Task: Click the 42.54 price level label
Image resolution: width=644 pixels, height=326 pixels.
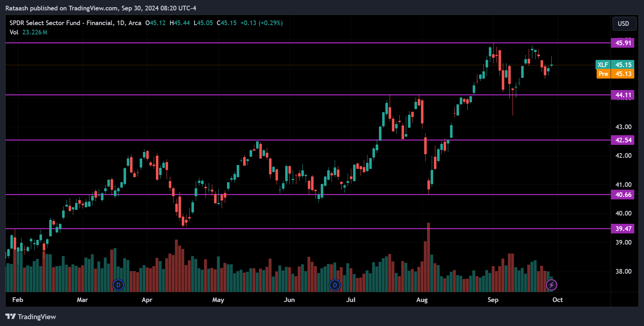Action: point(623,140)
